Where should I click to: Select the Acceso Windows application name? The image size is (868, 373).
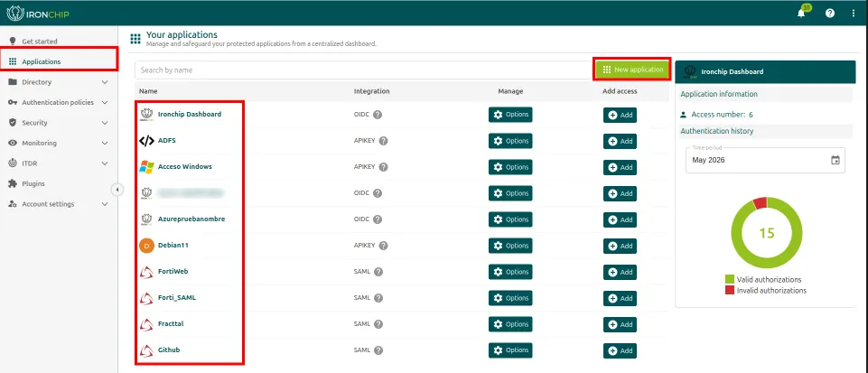coord(185,166)
